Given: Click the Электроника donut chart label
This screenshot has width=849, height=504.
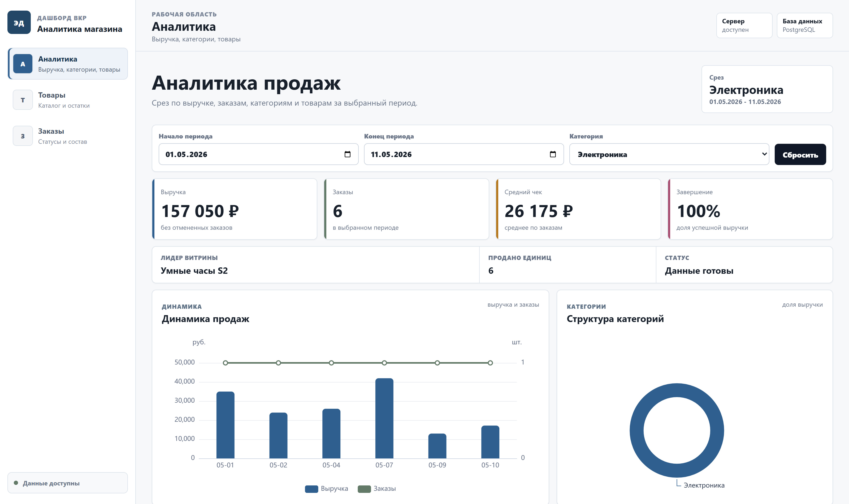Looking at the screenshot, I should [x=704, y=485].
